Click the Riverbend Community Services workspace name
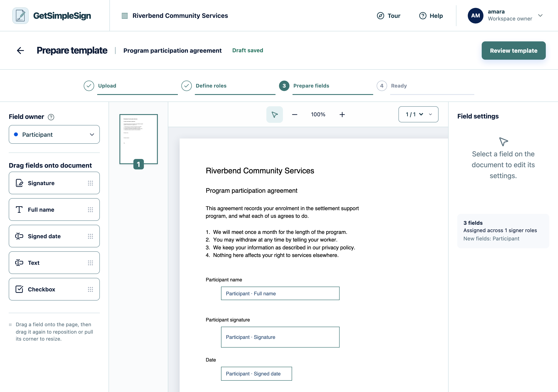 (x=180, y=16)
